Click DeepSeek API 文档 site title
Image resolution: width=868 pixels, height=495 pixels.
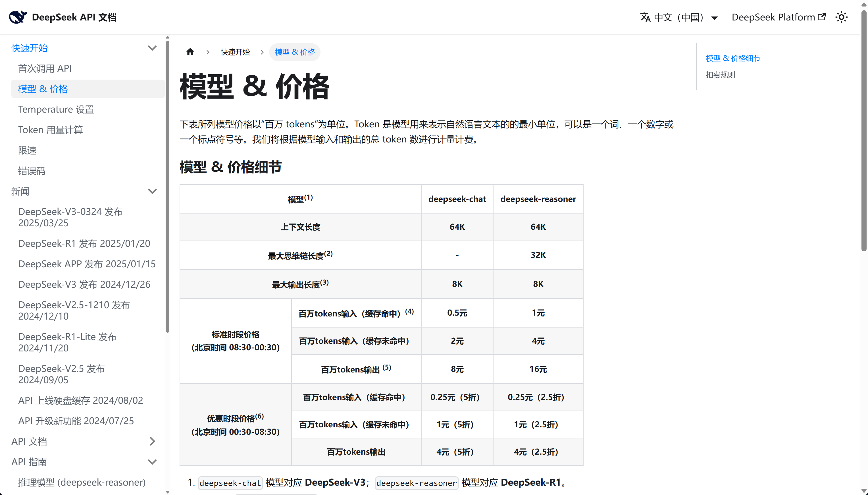(74, 17)
